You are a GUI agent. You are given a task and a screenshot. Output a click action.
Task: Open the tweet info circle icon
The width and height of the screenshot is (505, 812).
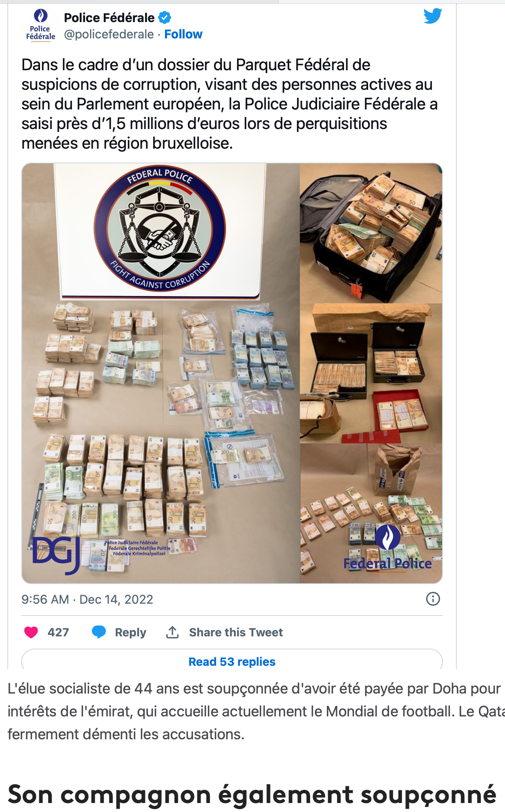(x=433, y=599)
